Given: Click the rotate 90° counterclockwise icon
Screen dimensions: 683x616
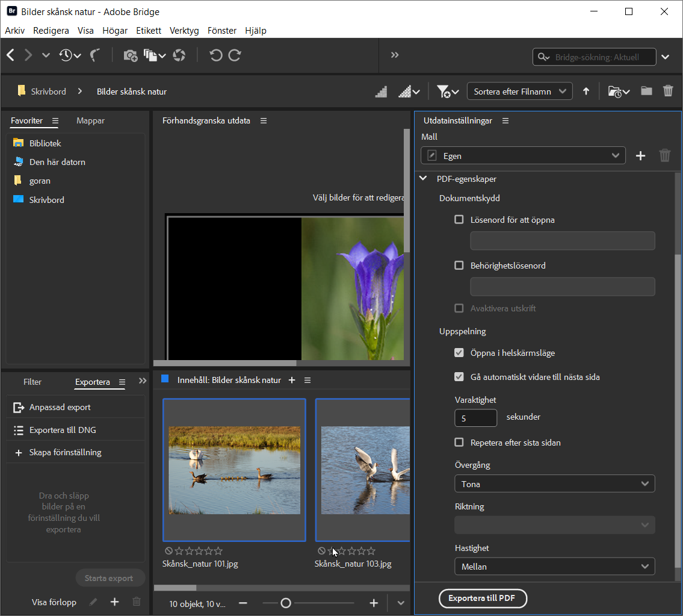Looking at the screenshot, I should (215, 55).
